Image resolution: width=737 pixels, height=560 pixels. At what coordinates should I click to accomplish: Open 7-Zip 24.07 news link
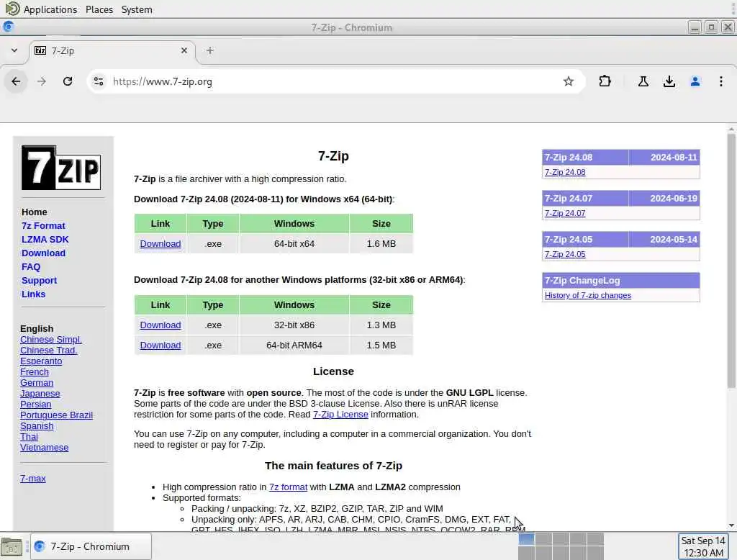coord(565,213)
